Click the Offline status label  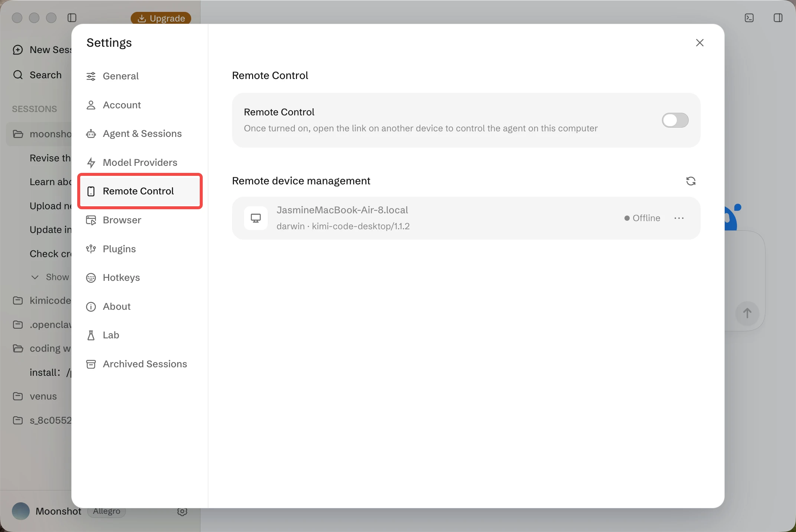pyautogui.click(x=642, y=218)
